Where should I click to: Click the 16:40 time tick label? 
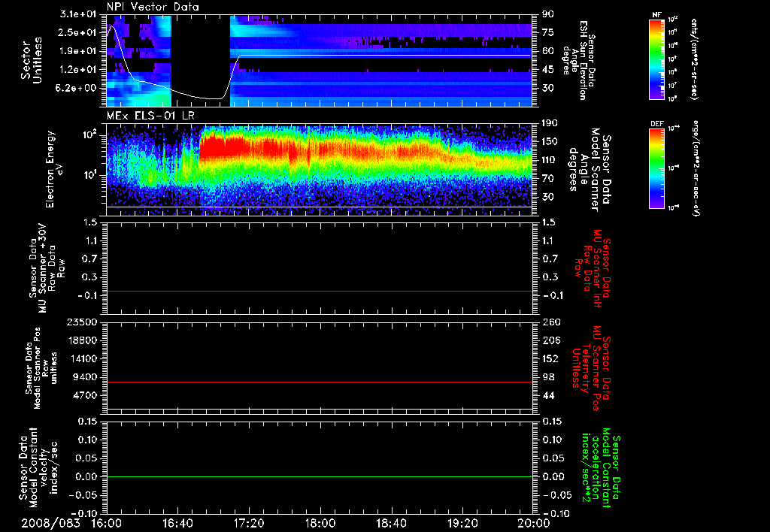pos(177,523)
